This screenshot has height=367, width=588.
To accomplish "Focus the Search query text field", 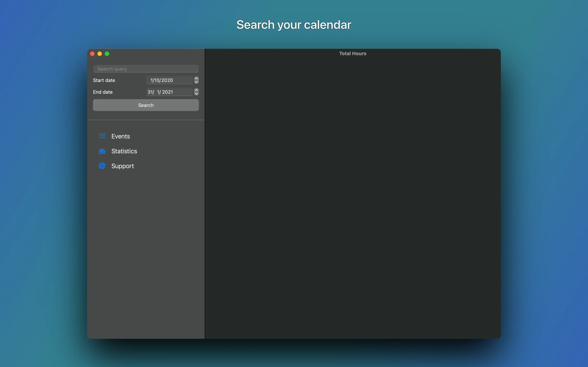I will point(146,69).
